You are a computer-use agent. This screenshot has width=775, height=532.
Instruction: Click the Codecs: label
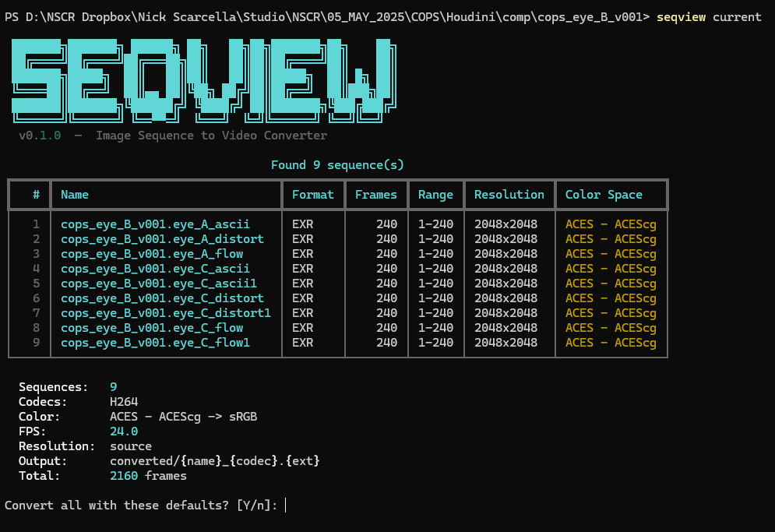(43, 402)
